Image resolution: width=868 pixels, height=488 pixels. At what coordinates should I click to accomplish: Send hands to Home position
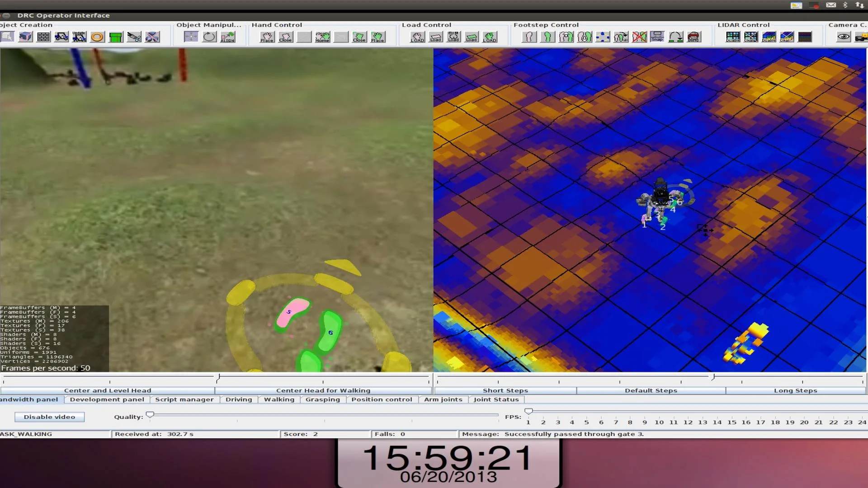pyautogui.click(x=322, y=37)
